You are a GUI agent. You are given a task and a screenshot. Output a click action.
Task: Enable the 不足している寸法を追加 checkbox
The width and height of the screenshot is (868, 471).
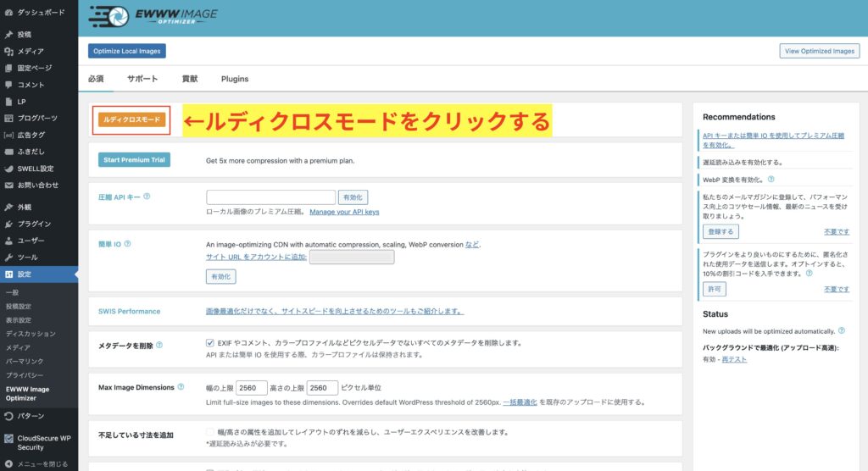[210, 432]
